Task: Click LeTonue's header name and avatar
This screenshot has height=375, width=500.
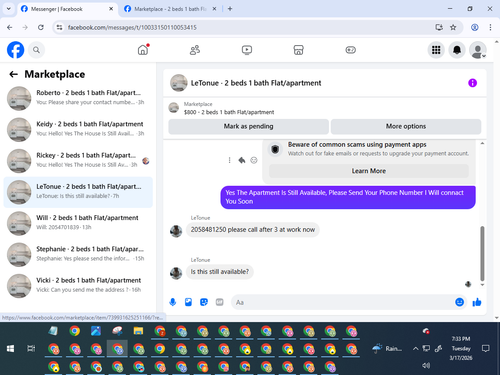Action: 246,83
